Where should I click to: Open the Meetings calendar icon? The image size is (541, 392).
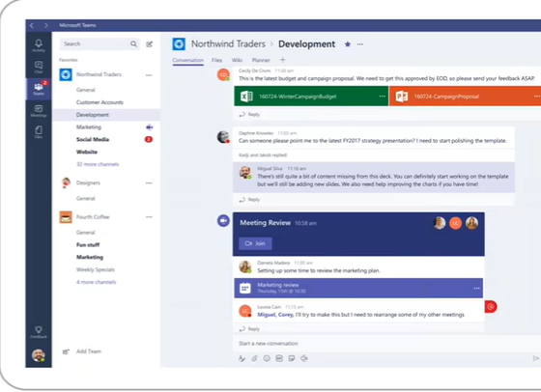(39, 111)
